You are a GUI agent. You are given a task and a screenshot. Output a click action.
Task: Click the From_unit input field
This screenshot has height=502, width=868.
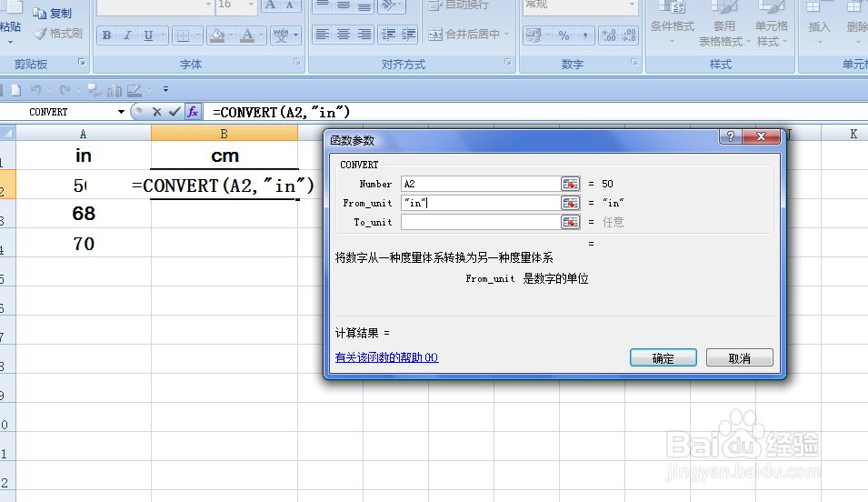tap(481, 203)
